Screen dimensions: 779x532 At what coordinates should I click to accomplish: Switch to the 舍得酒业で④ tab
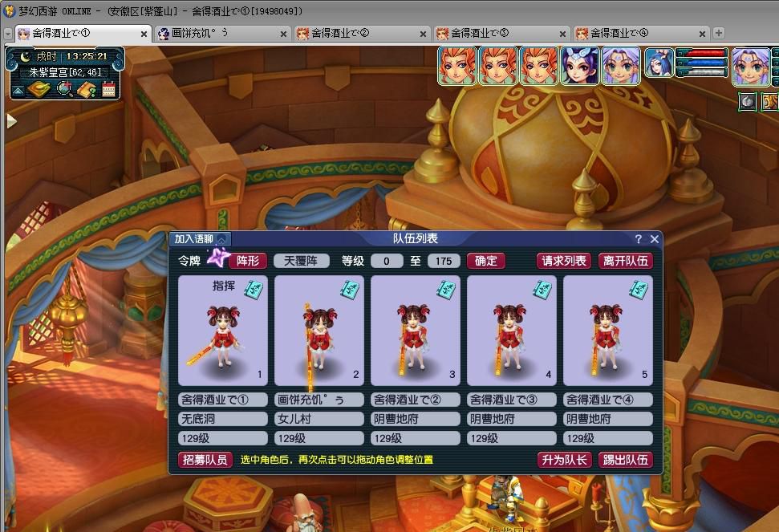640,33
